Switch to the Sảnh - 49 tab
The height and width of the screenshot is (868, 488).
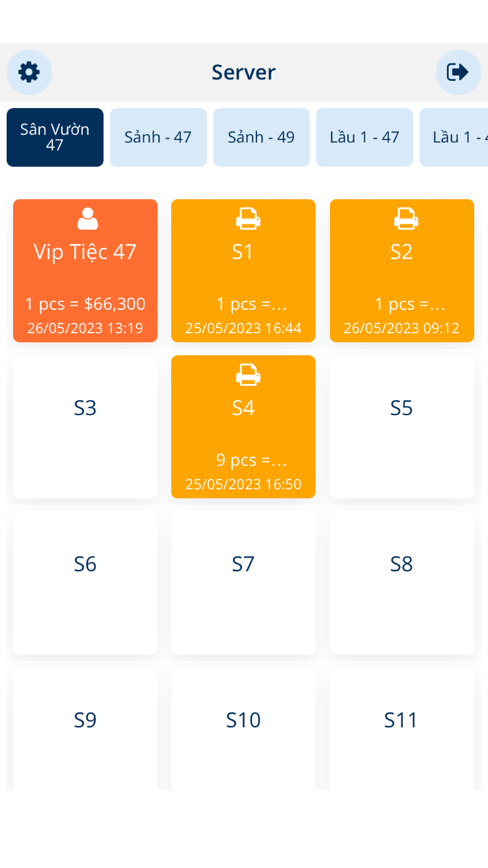261,137
